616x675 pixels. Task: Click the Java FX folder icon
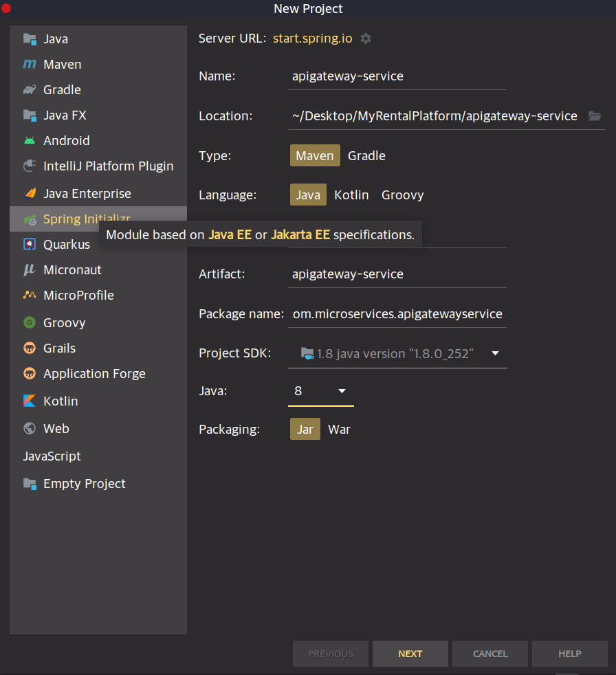click(30, 115)
